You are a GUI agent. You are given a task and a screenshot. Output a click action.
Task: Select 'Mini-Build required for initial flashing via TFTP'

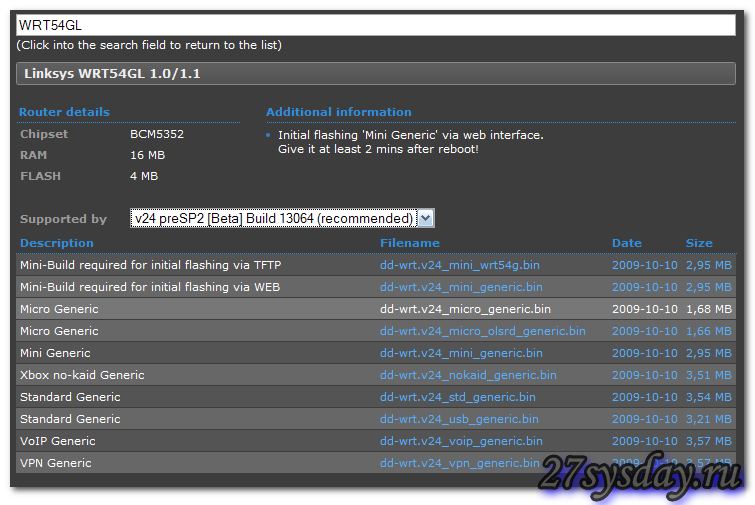(x=150, y=265)
